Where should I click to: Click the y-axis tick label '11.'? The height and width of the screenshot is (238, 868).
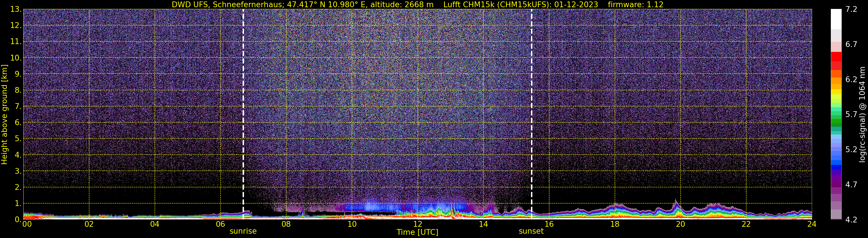[16, 42]
